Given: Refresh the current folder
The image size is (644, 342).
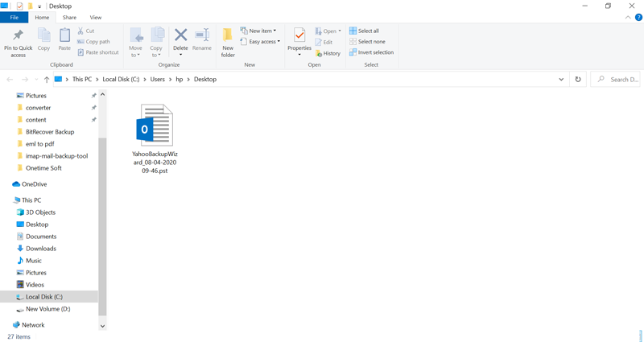Looking at the screenshot, I should [578, 79].
